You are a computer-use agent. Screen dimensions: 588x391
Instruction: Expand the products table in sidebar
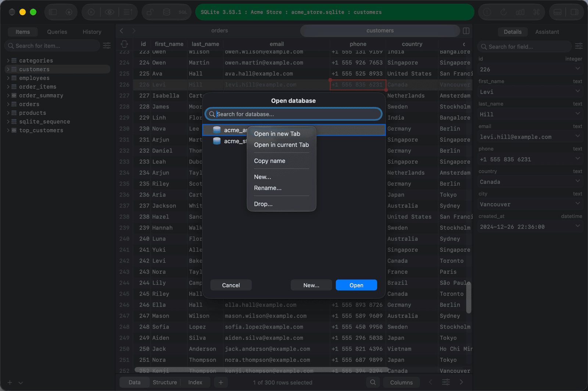[x=8, y=113]
